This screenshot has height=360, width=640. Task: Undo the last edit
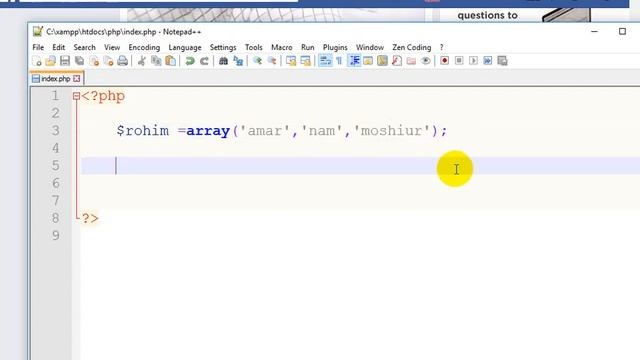pos(190,61)
